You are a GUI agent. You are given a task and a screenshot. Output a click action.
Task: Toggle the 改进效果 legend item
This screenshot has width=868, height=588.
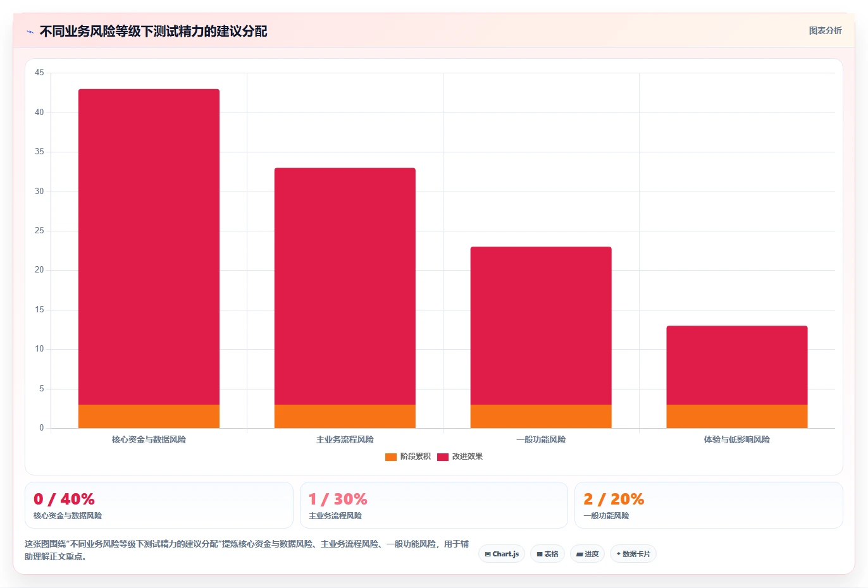[x=460, y=456]
